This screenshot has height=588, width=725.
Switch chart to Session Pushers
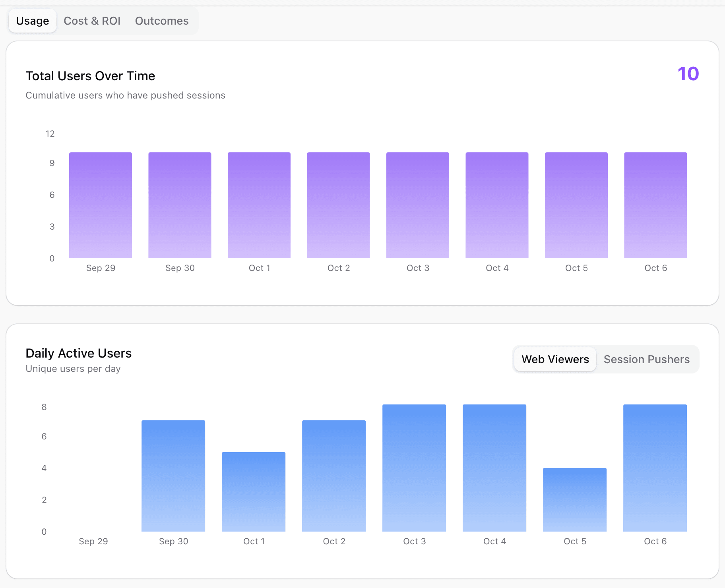[x=646, y=359]
